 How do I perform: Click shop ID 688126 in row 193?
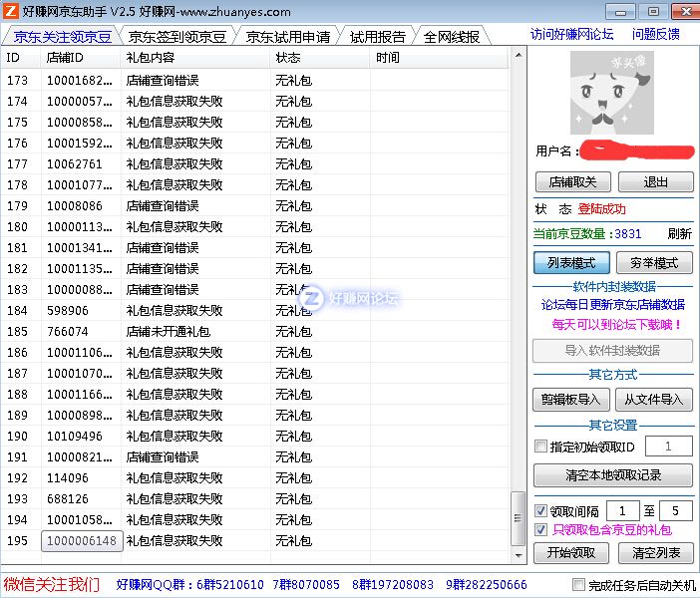click(x=68, y=499)
